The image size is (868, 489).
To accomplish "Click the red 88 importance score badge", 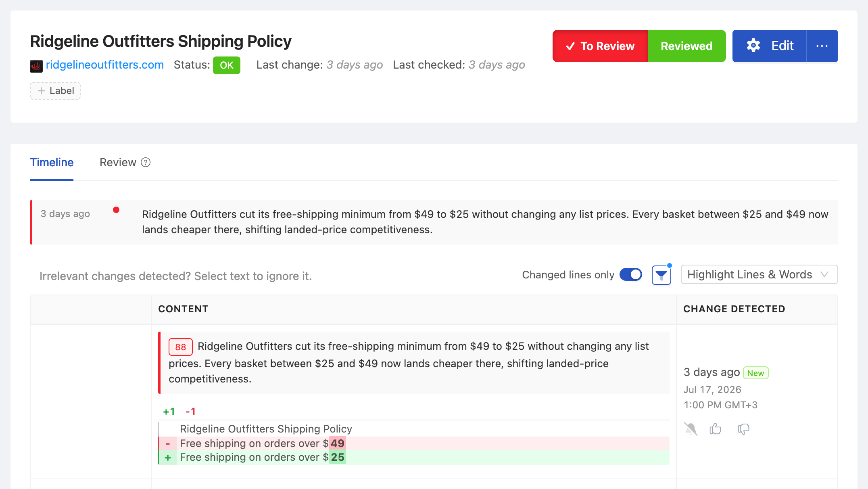I will [x=180, y=347].
